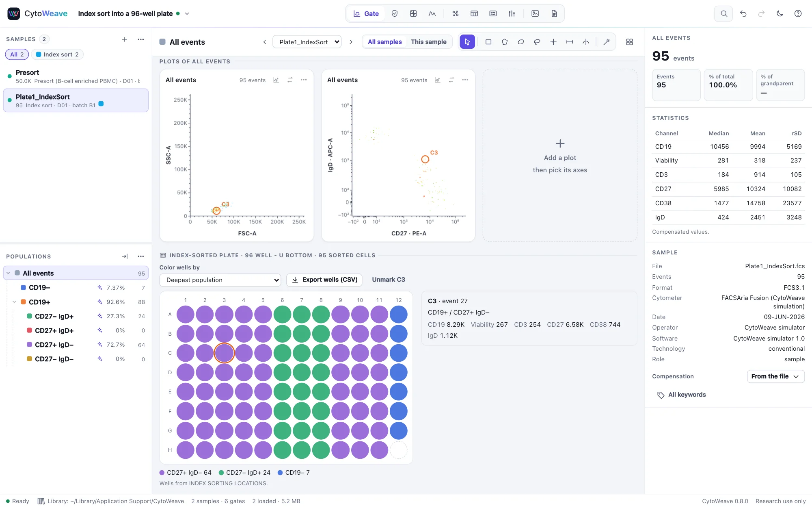Select the lasso gate tool
Image resolution: width=812 pixels, height=508 pixels.
point(537,42)
